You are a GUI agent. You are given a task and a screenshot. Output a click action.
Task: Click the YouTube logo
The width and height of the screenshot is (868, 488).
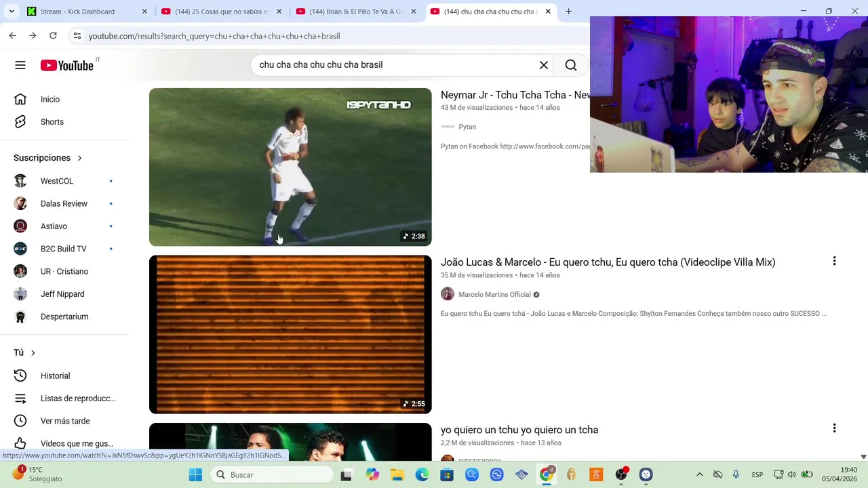coord(66,65)
